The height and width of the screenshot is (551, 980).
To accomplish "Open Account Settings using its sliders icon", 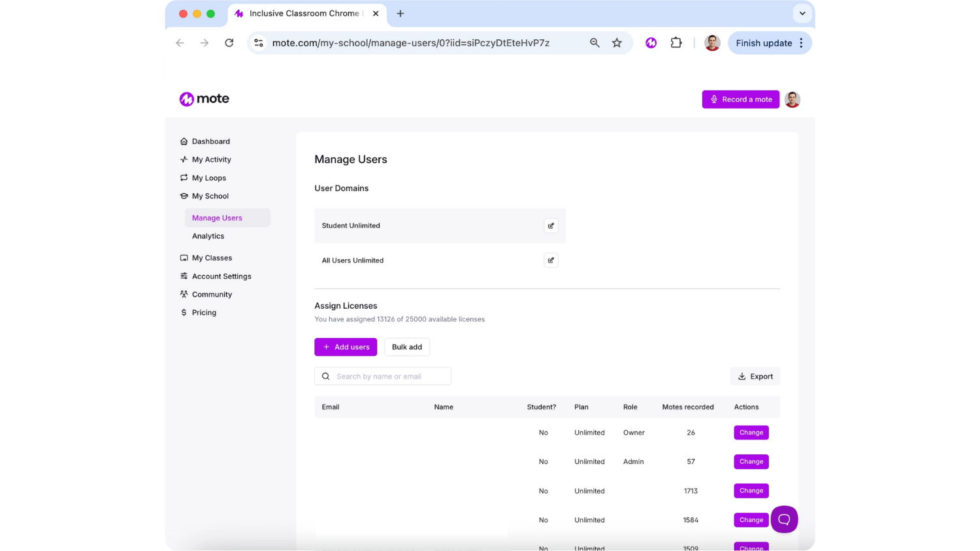I will pos(184,275).
